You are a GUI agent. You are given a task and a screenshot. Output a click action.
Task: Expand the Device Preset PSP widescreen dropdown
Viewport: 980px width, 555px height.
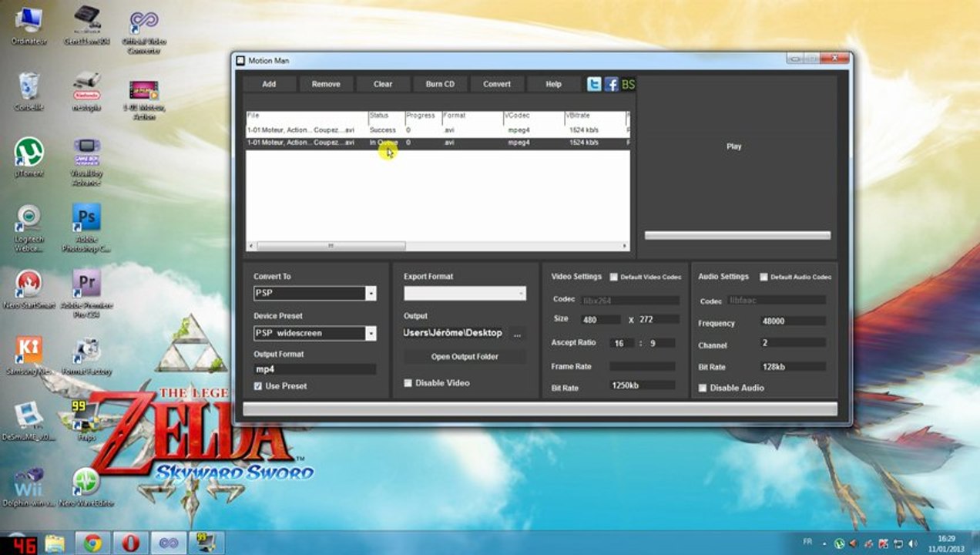(371, 333)
